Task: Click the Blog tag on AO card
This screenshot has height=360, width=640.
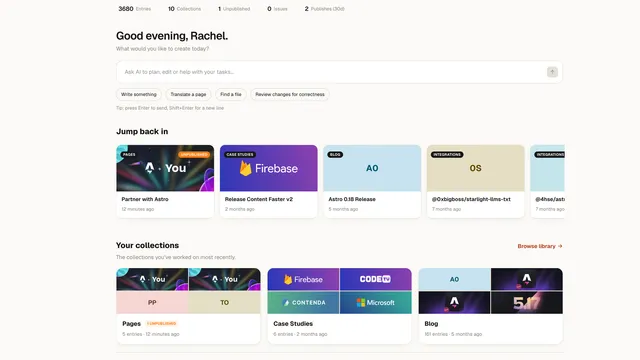Action: (335, 155)
